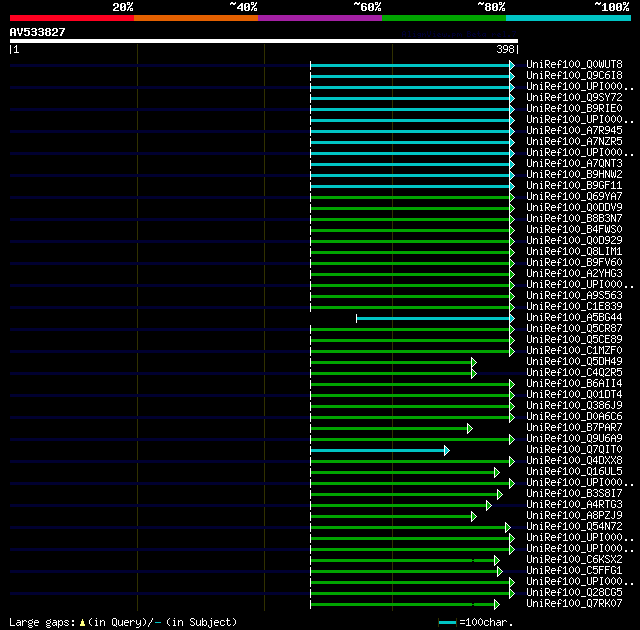Image resolution: width=640 pixels, height=630 pixels.
Task: Click the shorter cyan alignment bar for A5BG44
Action: [433, 319]
